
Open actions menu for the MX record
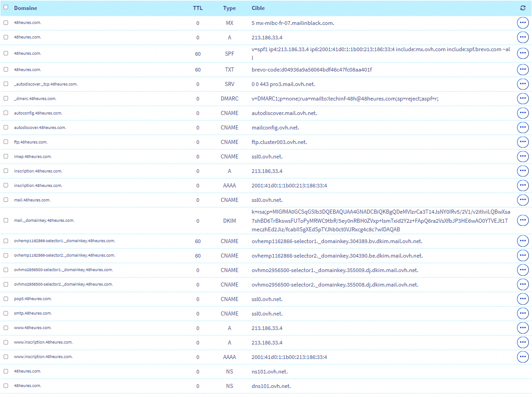[x=522, y=23]
